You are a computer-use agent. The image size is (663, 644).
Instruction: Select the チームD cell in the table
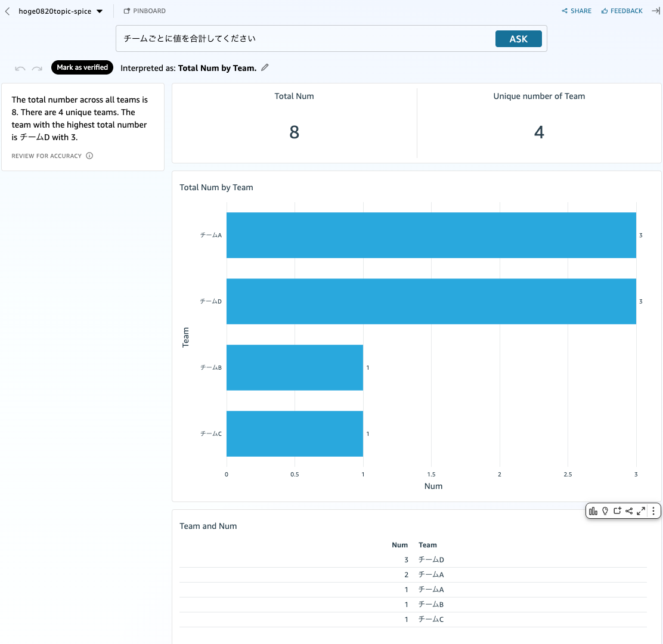tap(431, 560)
